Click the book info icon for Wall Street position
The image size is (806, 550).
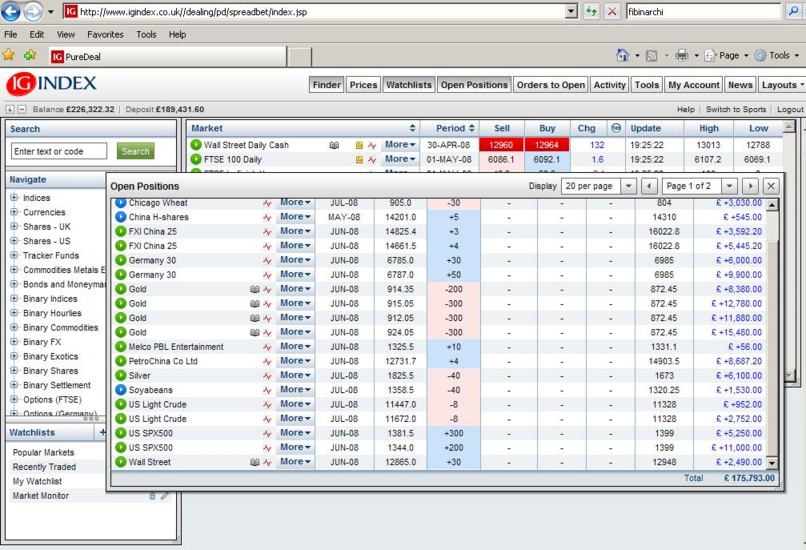(254, 462)
